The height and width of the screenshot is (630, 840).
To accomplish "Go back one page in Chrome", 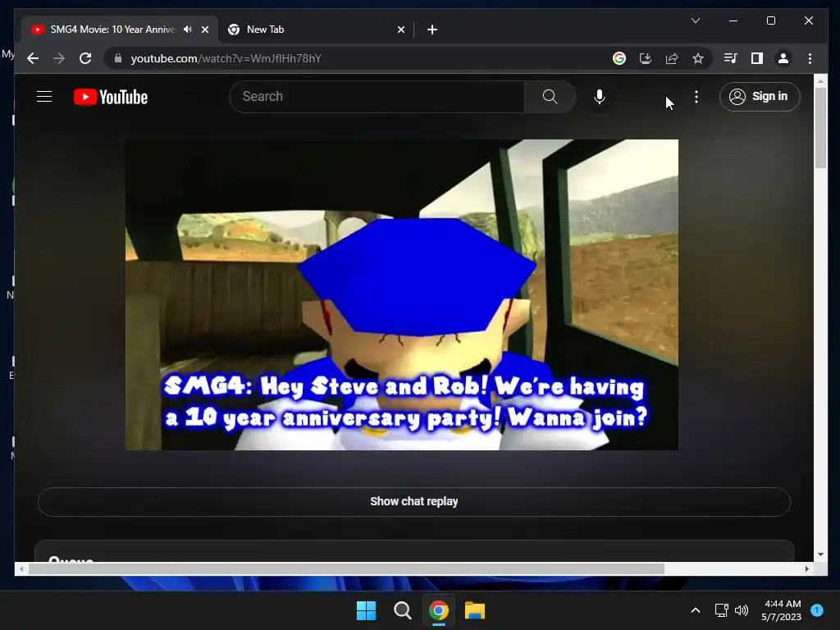I will point(33,58).
